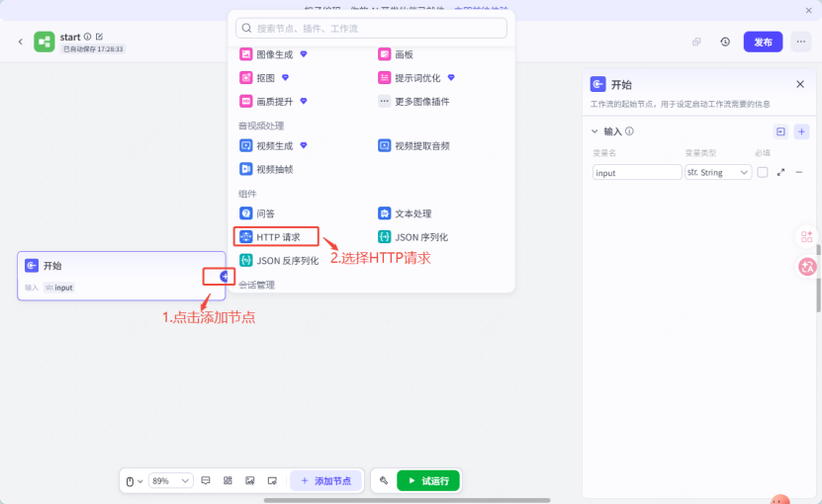
Task: Add the 视频提取音频 extract audio node
Action: (413, 145)
